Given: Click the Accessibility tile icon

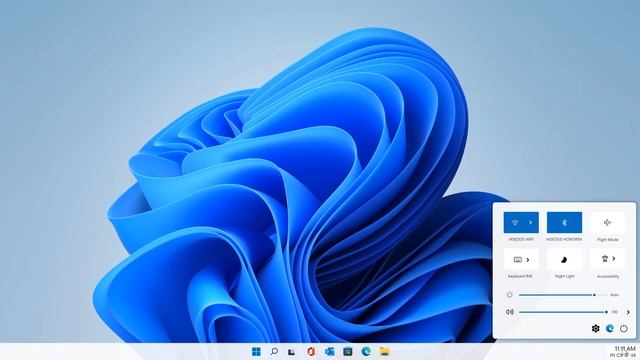Looking at the screenshot, I should pos(605,258).
